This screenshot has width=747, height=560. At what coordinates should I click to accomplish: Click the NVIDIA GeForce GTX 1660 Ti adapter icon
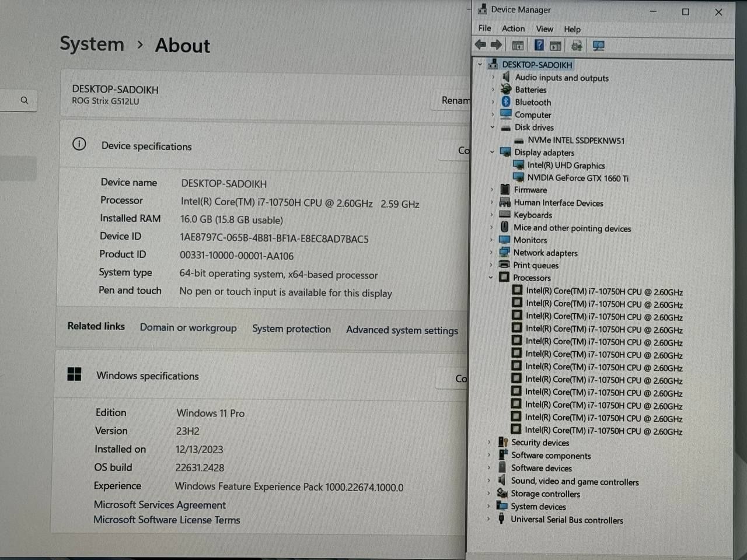point(518,177)
